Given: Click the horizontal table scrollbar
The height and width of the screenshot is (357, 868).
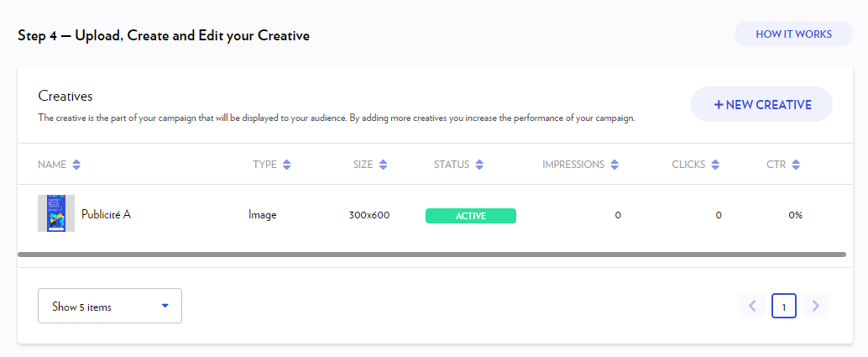Looking at the screenshot, I should 431,254.
